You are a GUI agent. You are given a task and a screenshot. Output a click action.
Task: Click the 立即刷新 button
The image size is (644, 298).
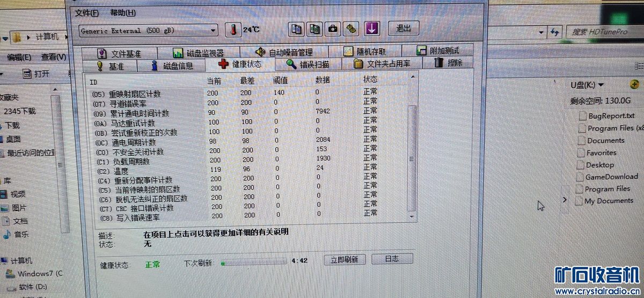tap(345, 259)
